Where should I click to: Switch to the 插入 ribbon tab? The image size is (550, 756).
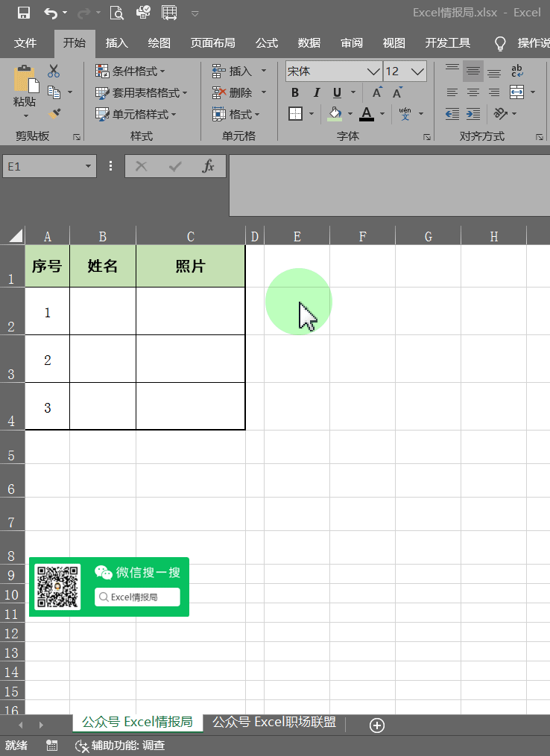coord(117,43)
